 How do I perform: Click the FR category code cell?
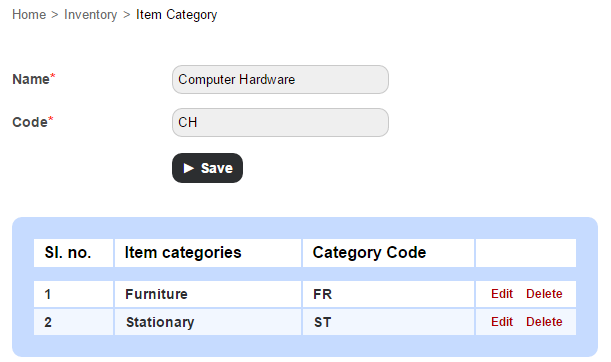[388, 294]
